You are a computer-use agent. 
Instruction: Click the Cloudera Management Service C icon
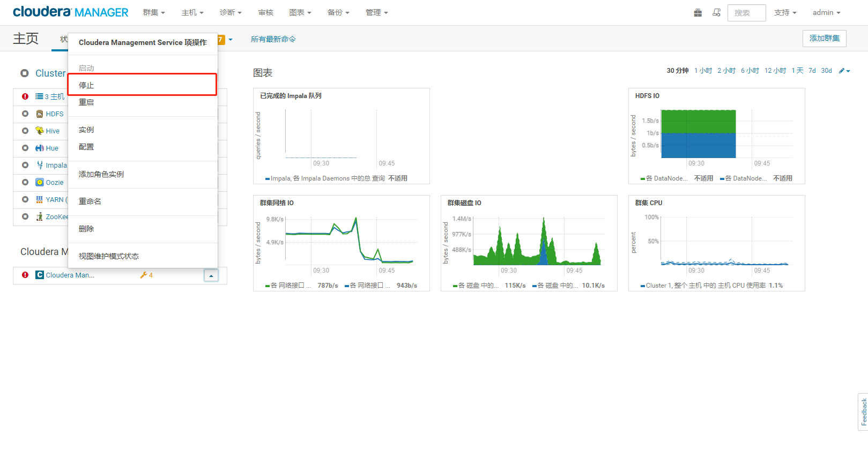[x=40, y=275]
